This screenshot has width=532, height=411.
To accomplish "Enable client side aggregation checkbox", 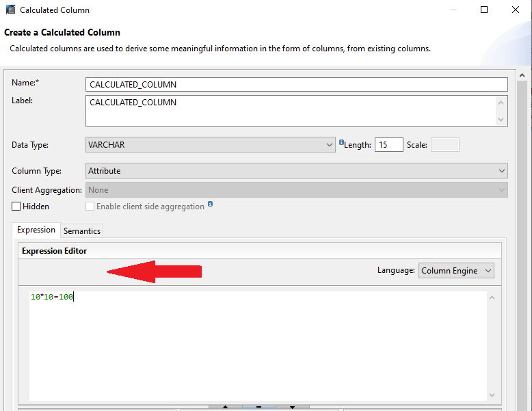I will coord(90,207).
